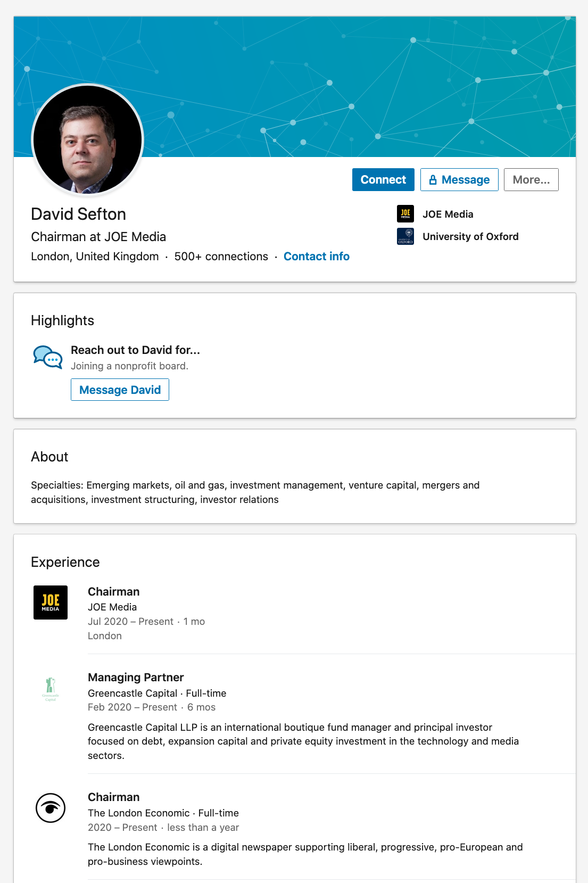Viewport: 588px width, 883px height.
Task: Click 'Greencastle Capital · Full-time' text
Action: click(x=157, y=694)
